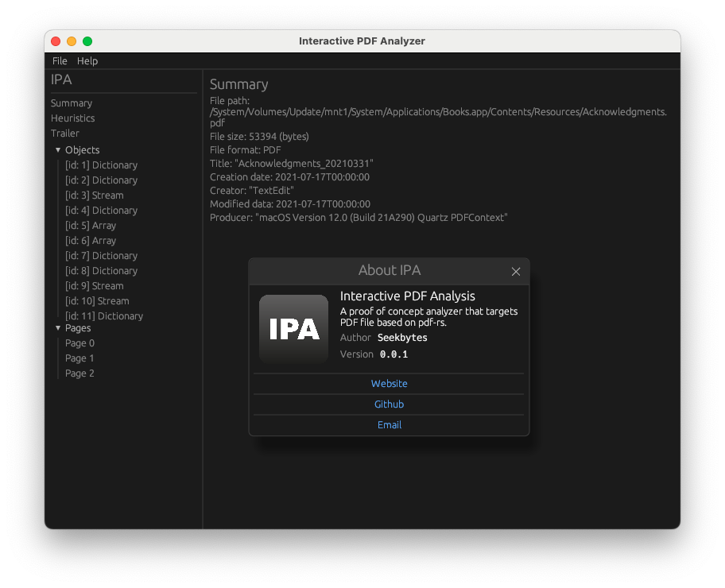The height and width of the screenshot is (588, 725).
Task: Open the Website link
Action: 389,383
